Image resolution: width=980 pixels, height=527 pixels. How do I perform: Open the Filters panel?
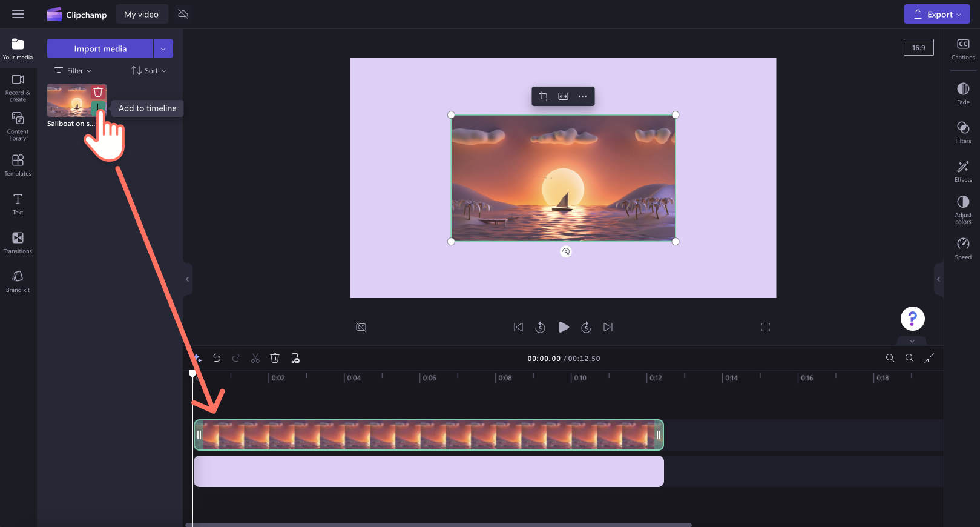point(963,133)
